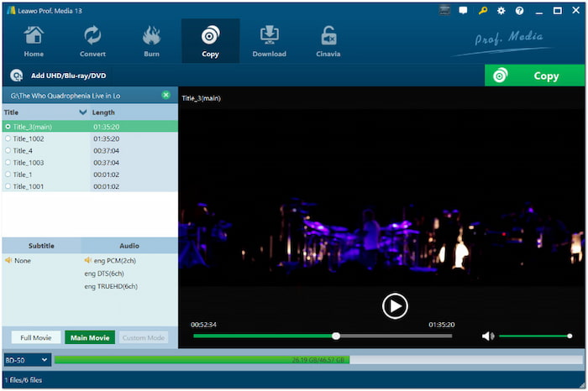Open the Home module

pos(34,40)
